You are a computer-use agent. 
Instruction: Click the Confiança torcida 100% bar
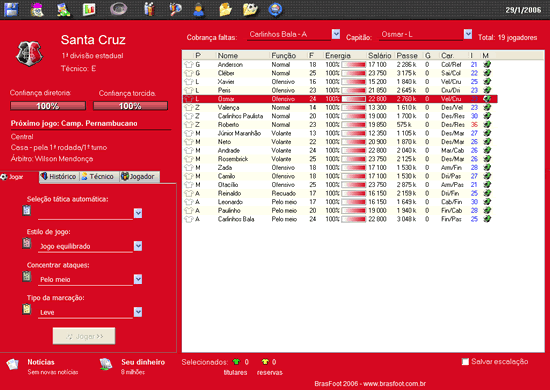(130, 106)
